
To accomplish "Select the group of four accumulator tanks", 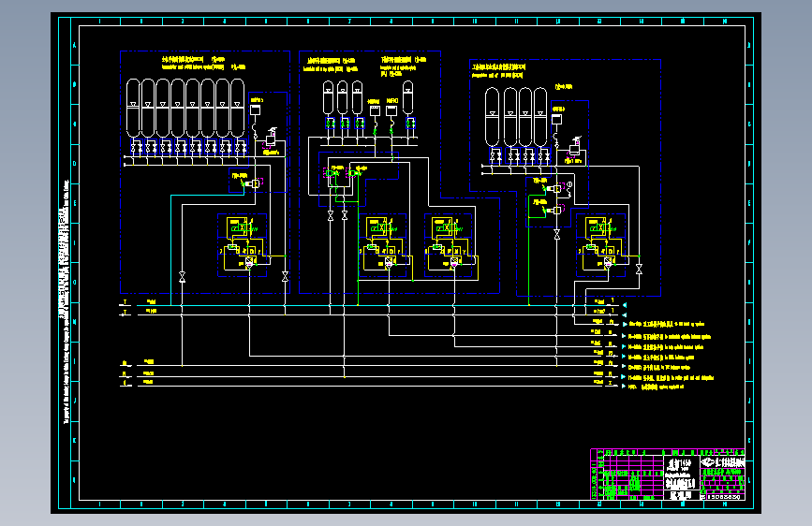I will pyautogui.click(x=516, y=117).
